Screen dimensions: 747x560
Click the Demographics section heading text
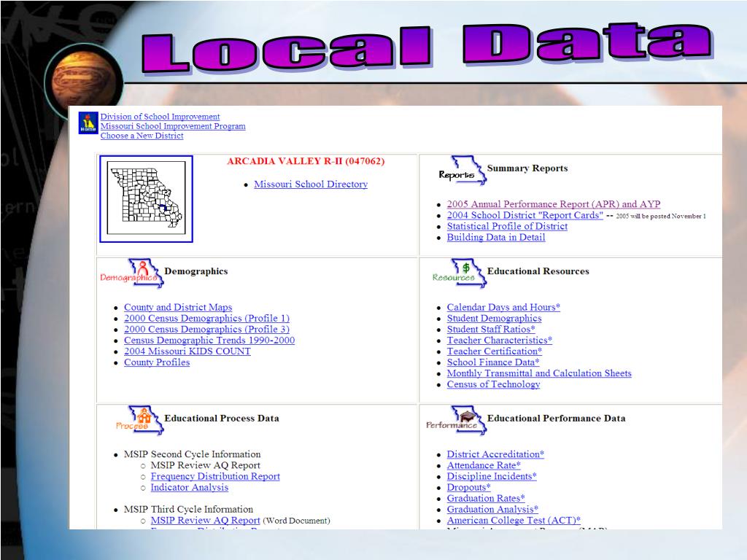coord(196,271)
